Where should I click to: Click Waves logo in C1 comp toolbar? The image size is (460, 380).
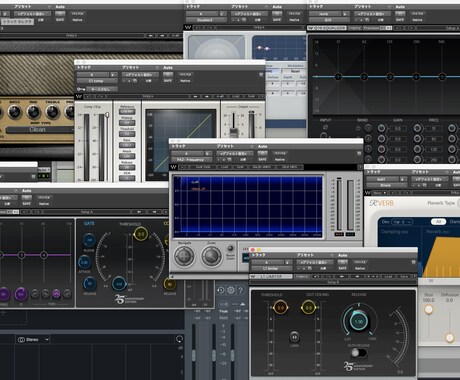(79, 97)
